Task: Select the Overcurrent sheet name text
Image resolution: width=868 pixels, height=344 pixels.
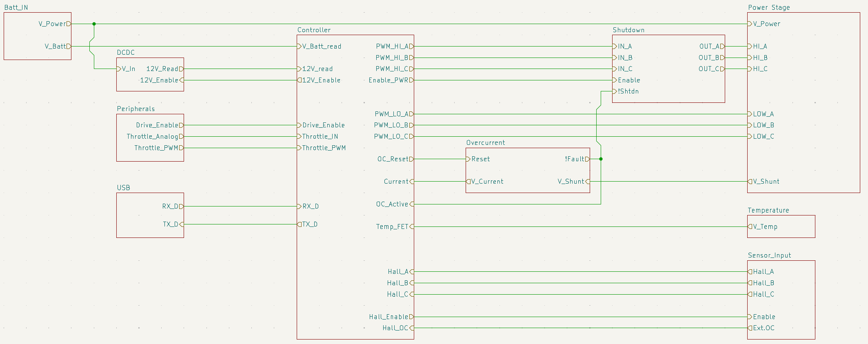Action: [486, 143]
